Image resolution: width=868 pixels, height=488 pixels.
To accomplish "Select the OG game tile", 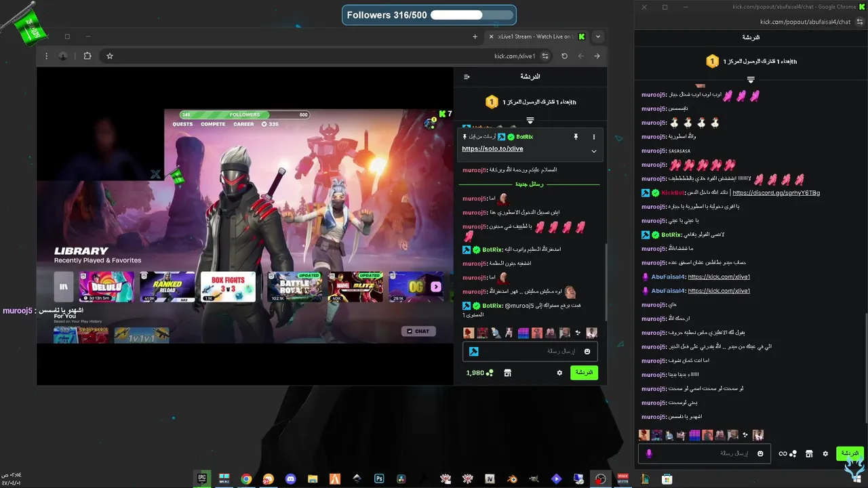I will 415,287.
